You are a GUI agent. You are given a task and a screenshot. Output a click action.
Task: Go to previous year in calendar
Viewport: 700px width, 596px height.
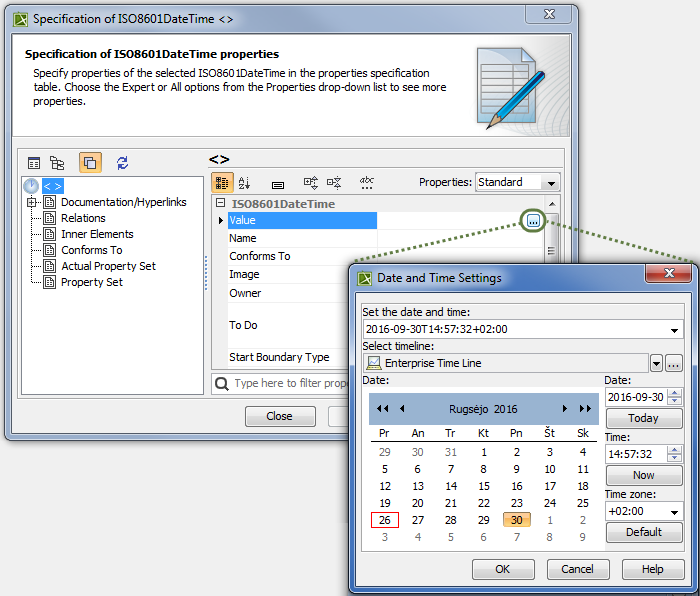(383, 408)
